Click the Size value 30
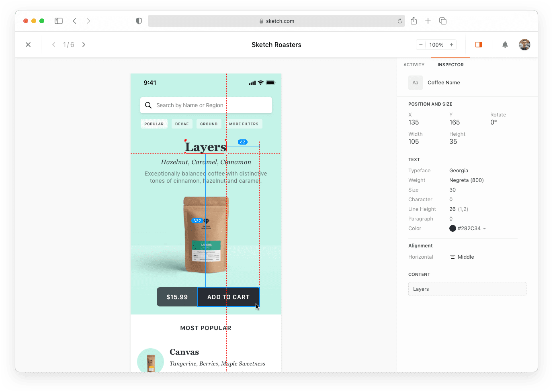 [x=453, y=190]
